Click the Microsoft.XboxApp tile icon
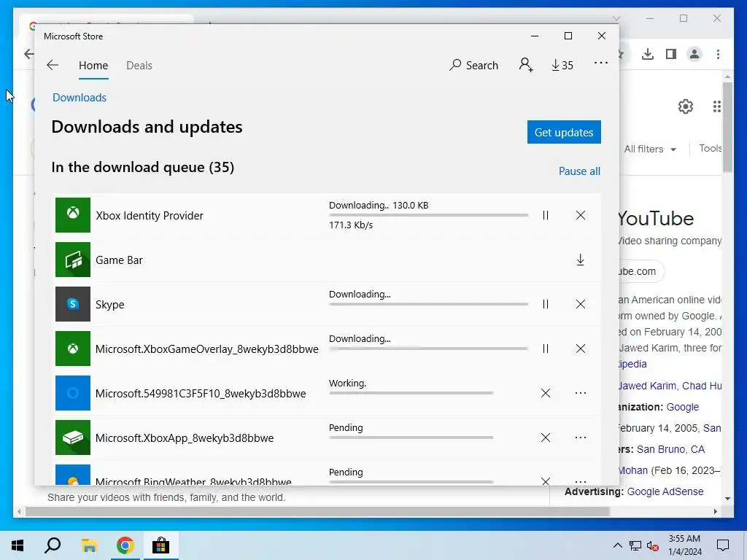Screen dimensions: 747x560 click(73, 437)
